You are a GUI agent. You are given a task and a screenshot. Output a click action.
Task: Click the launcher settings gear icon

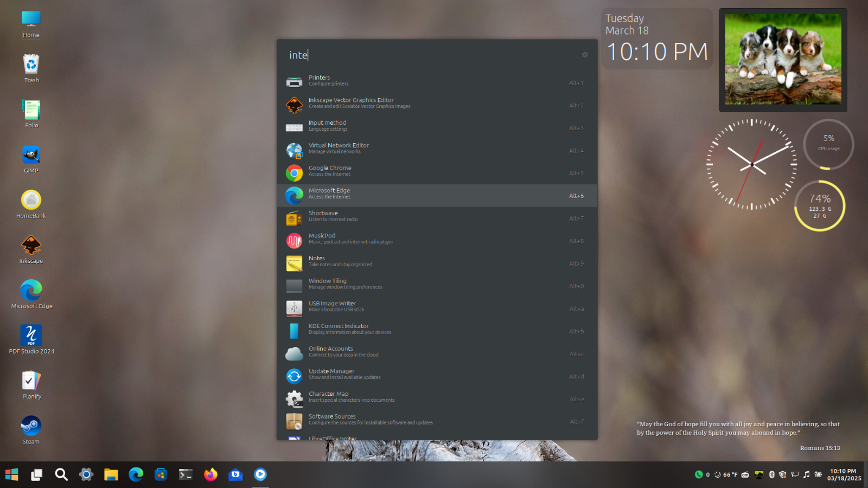[x=585, y=55]
